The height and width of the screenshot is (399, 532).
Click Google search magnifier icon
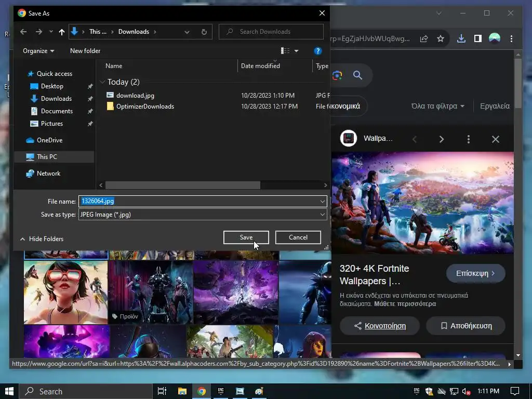click(357, 75)
